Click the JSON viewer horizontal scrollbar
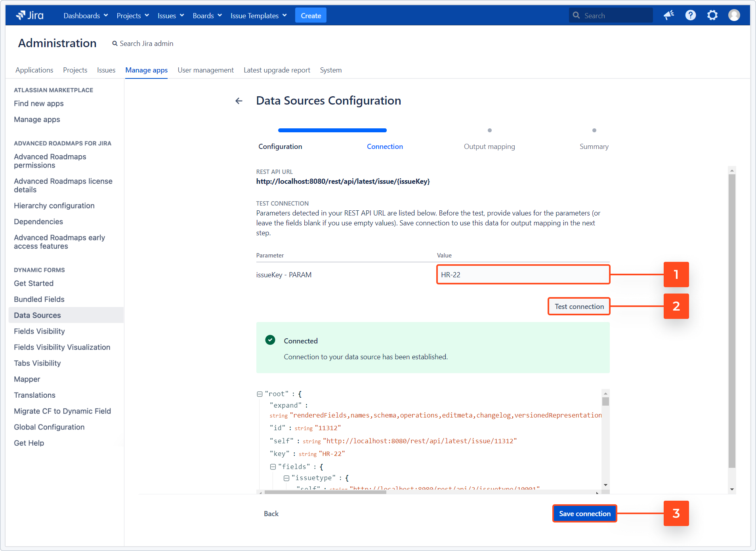This screenshot has height=551, width=756. (x=325, y=492)
